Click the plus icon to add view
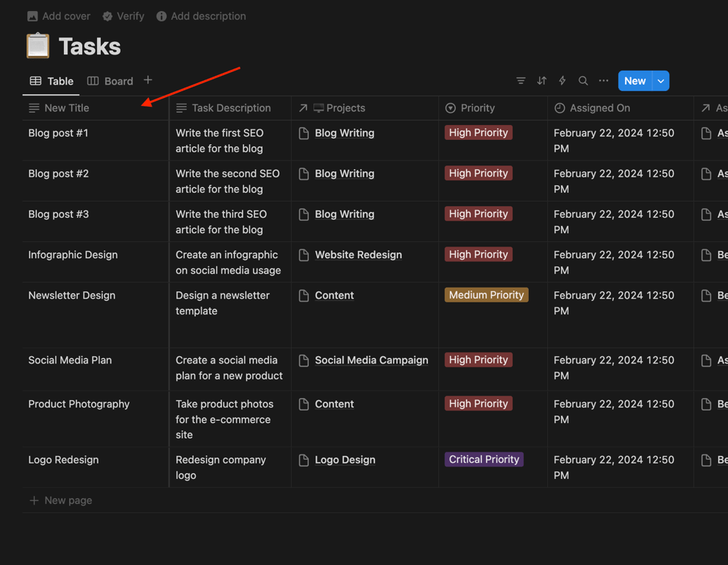The height and width of the screenshot is (565, 728). click(x=148, y=80)
